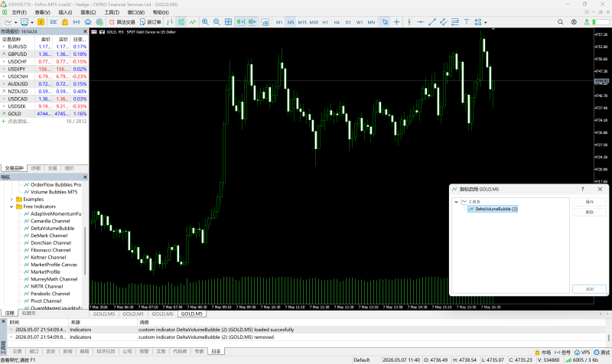Select the trendline drawing tool
This screenshot has width=612, height=364.
[432, 22]
